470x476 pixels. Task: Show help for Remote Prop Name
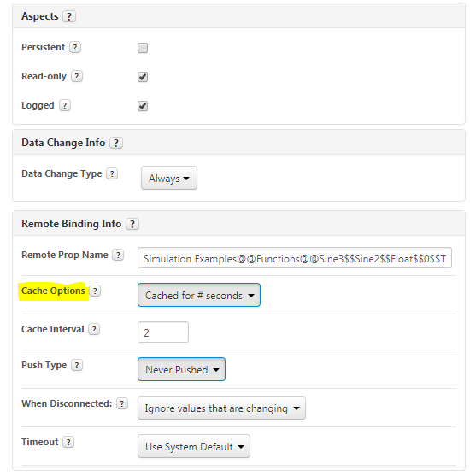click(118, 255)
